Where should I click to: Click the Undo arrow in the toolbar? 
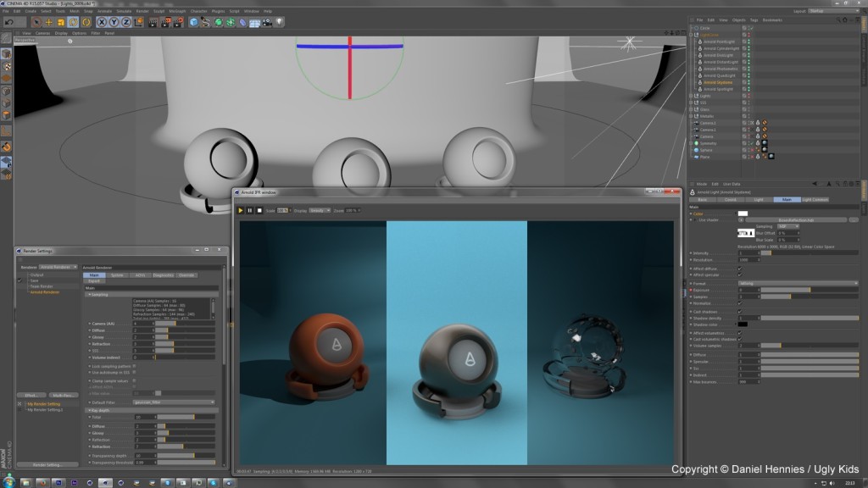tap(8, 21)
